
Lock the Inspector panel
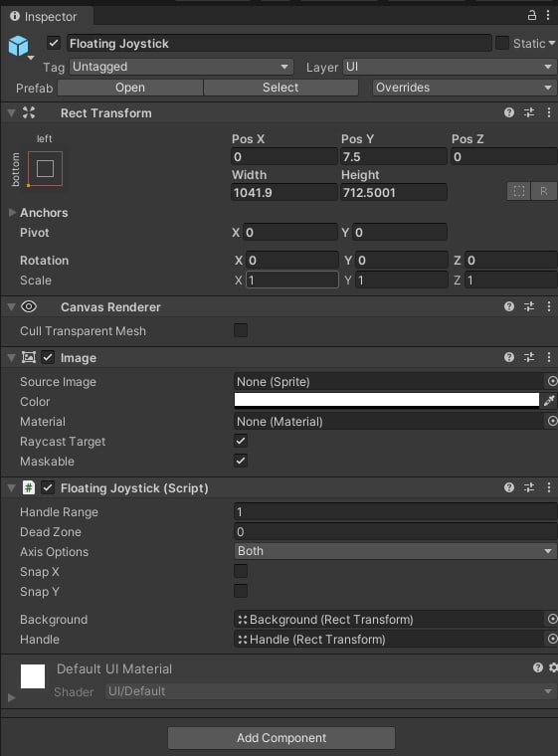click(531, 15)
